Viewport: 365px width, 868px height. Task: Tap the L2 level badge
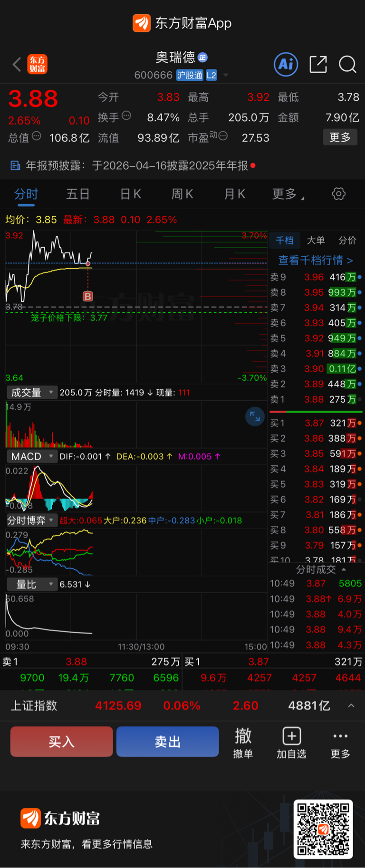coord(211,75)
